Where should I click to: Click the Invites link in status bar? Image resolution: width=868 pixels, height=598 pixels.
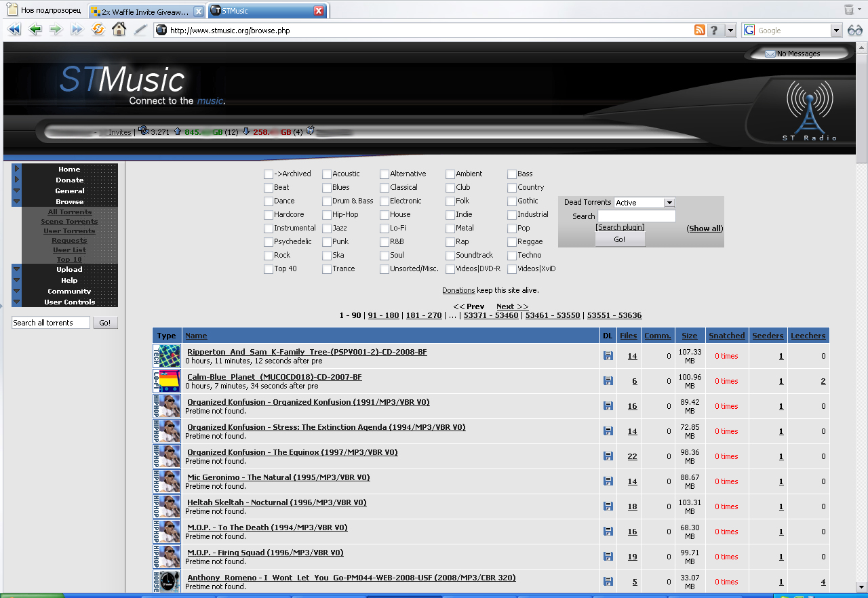point(120,132)
